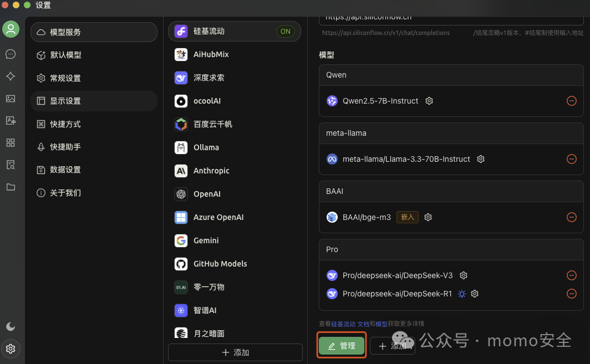Select 默认模型 settings section
Viewport: 590px width, 364px height.
94,55
